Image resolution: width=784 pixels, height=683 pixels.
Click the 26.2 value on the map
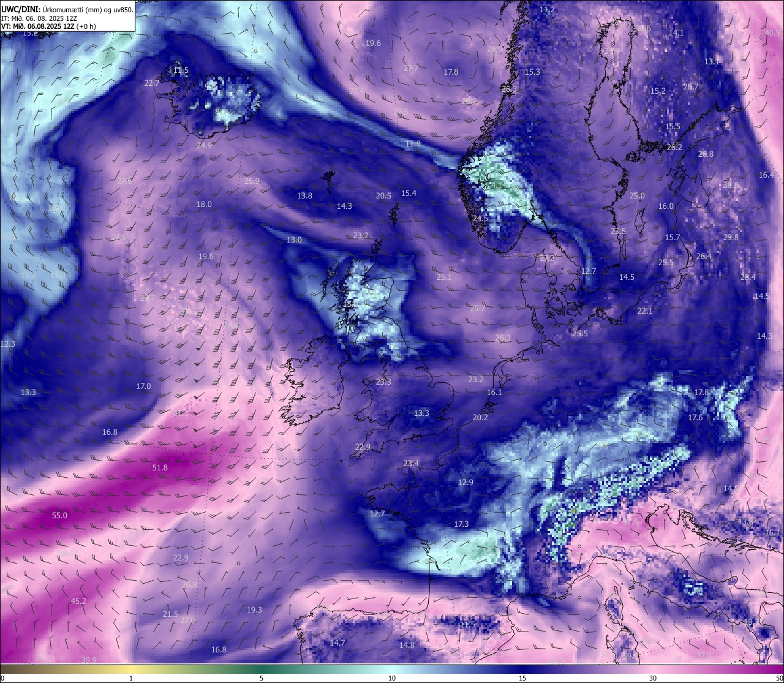(674, 147)
